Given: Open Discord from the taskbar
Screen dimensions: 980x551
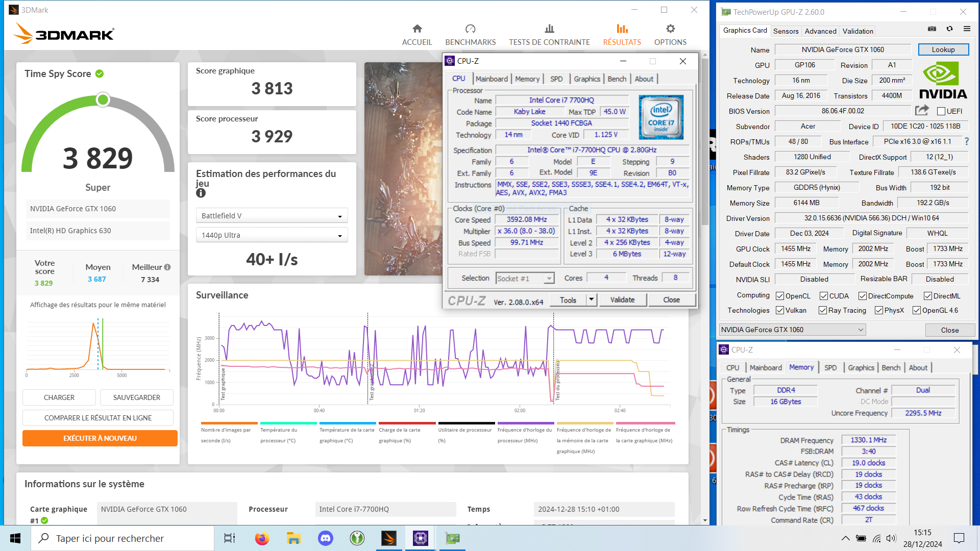Looking at the screenshot, I should click(325, 538).
